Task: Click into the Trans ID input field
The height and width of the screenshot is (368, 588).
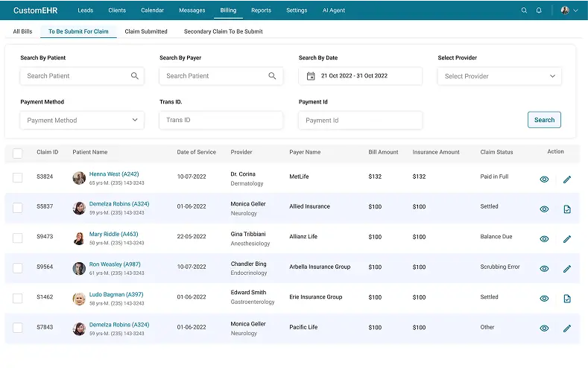Action: [x=221, y=120]
